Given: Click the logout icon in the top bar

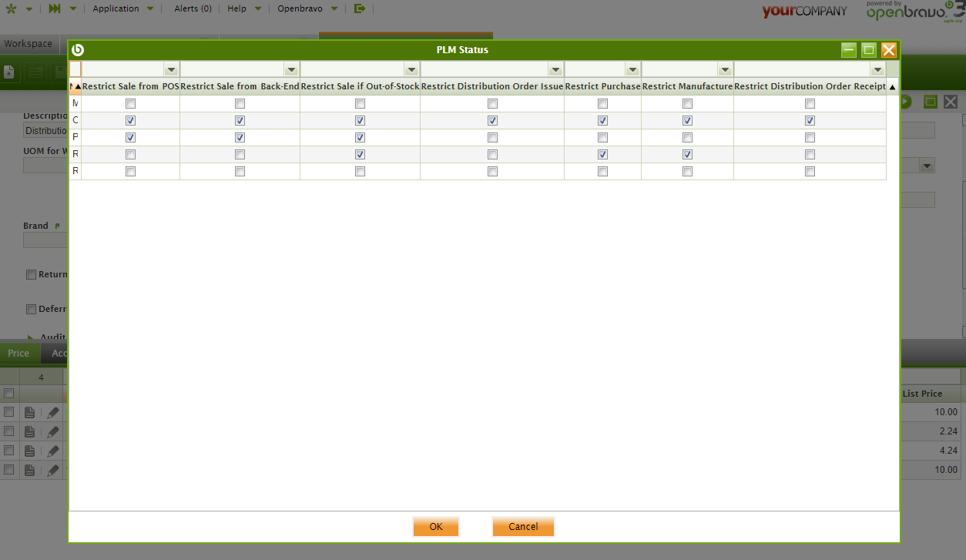Looking at the screenshot, I should [x=360, y=9].
